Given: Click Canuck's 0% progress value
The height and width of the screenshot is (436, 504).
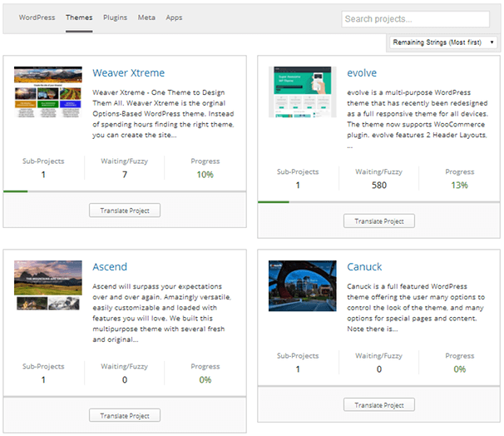Looking at the screenshot, I should pyautogui.click(x=459, y=369).
